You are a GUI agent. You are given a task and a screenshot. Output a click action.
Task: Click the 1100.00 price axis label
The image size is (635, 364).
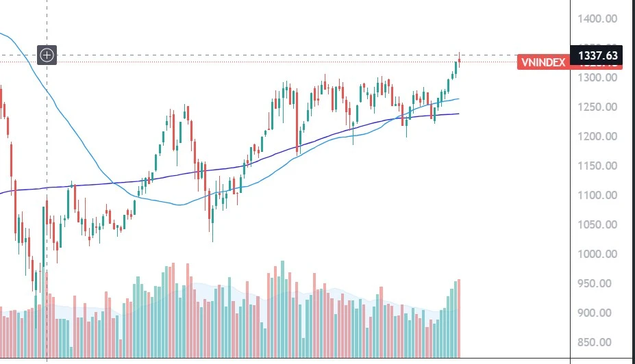point(597,195)
